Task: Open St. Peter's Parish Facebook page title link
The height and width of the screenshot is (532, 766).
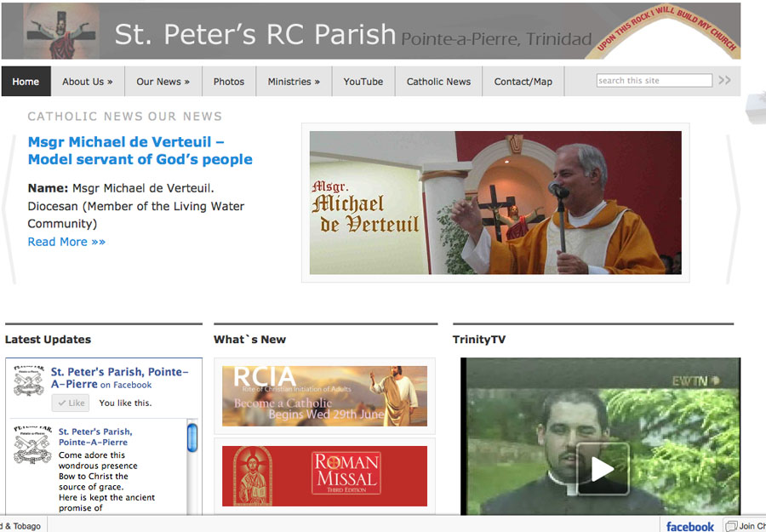Action: 120,378
